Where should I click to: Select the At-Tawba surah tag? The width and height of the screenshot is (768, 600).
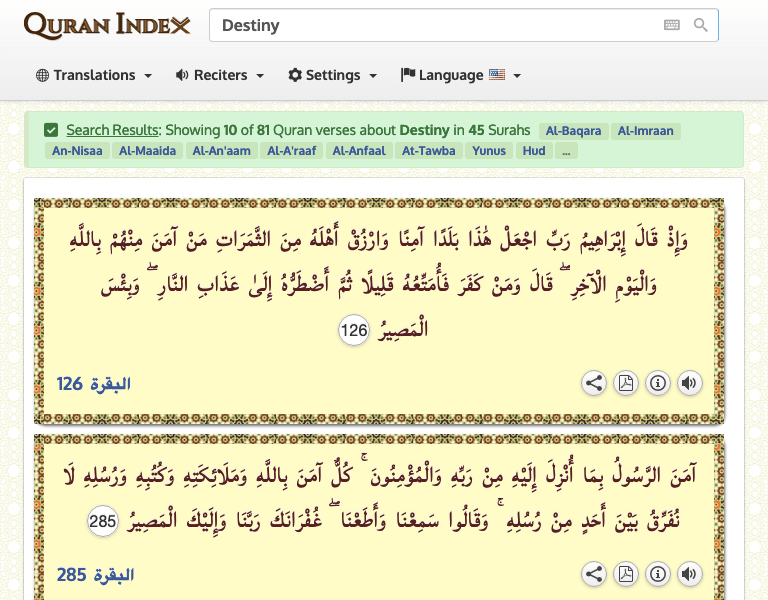pyautogui.click(x=428, y=151)
